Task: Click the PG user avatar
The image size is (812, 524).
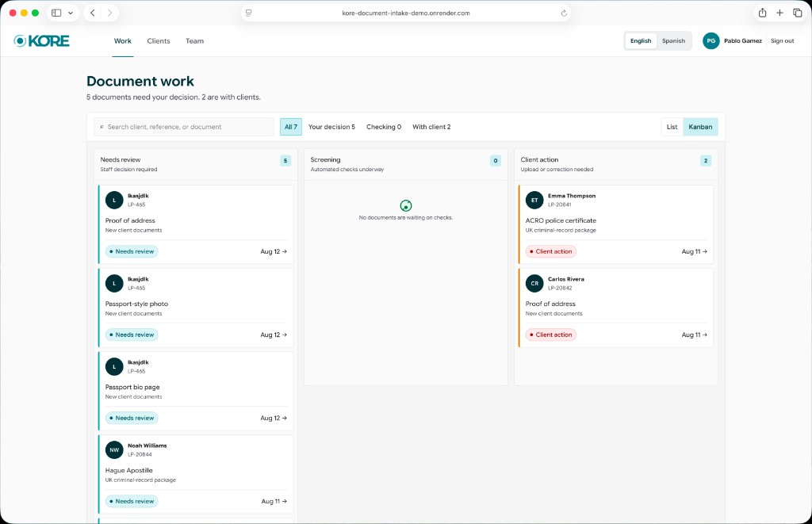Action: 711,41
